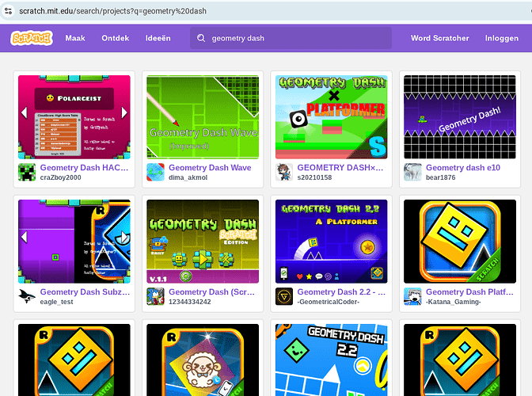Click sheep character project thumbnail
532x396 pixels.
(203, 360)
